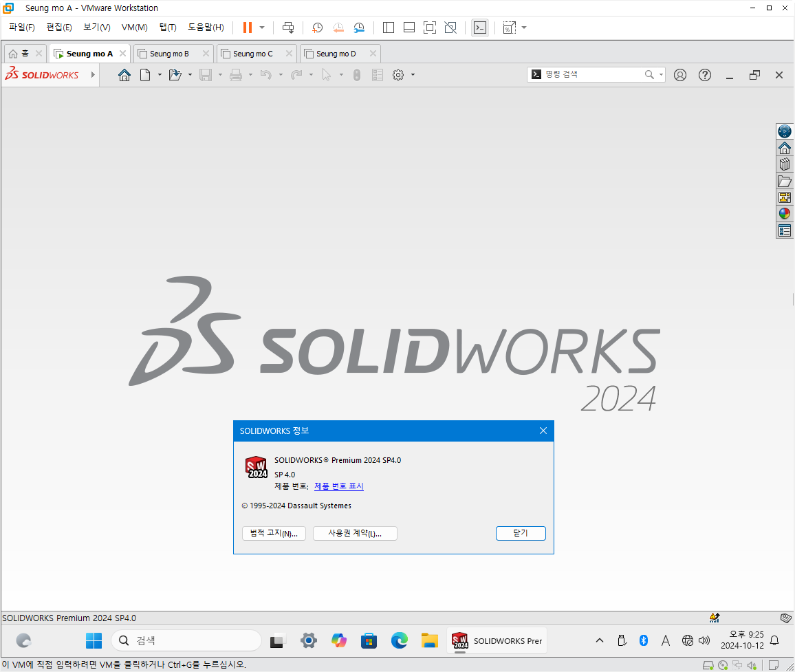This screenshot has height=672, width=795.
Task: Open VMware snapshot manager icon
Action: (359, 28)
